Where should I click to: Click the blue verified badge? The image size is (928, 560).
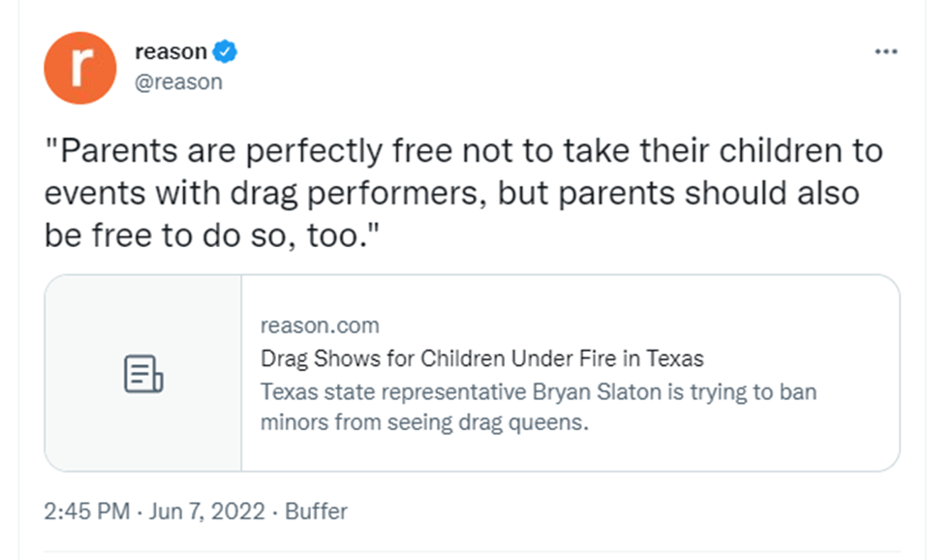click(226, 52)
